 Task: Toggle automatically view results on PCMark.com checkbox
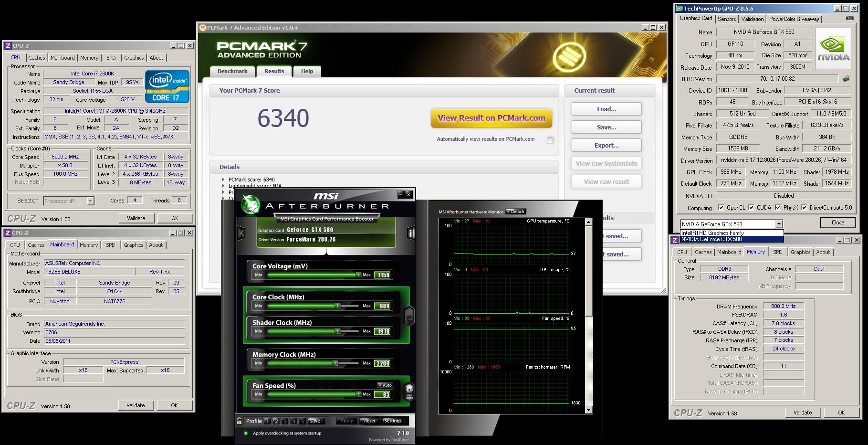550,140
